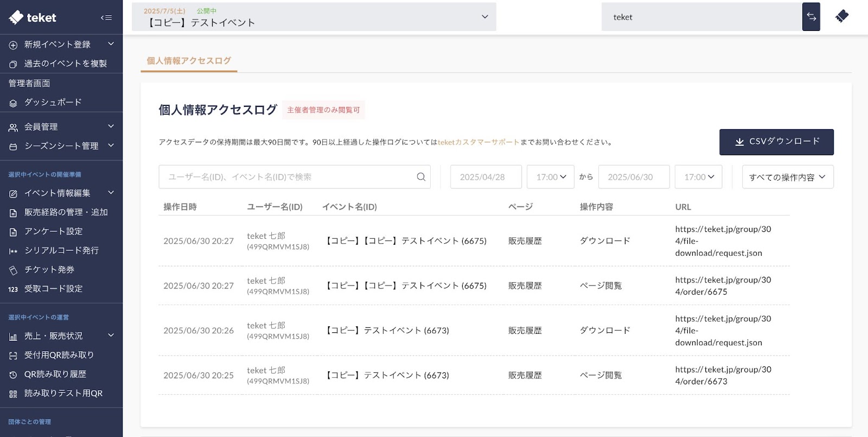Viewport: 868px width, 437px height.
Task: Click the magnifier search icon in search box
Action: pos(421,177)
